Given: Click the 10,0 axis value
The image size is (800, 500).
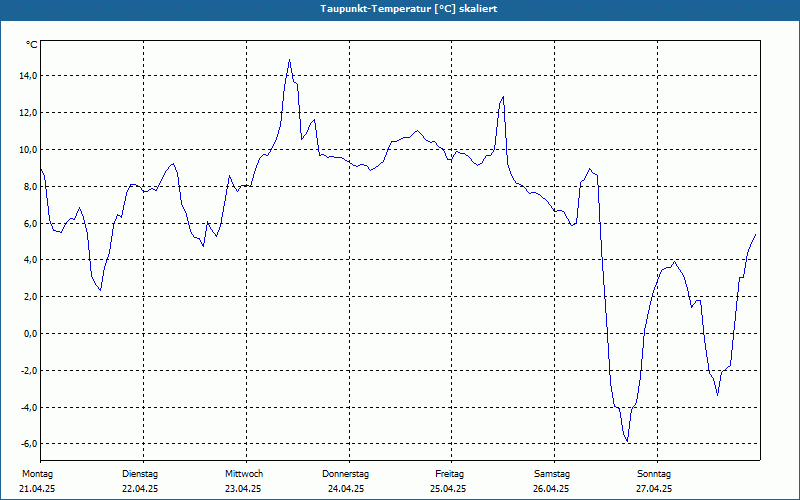Looking at the screenshot, I should click(27, 149).
